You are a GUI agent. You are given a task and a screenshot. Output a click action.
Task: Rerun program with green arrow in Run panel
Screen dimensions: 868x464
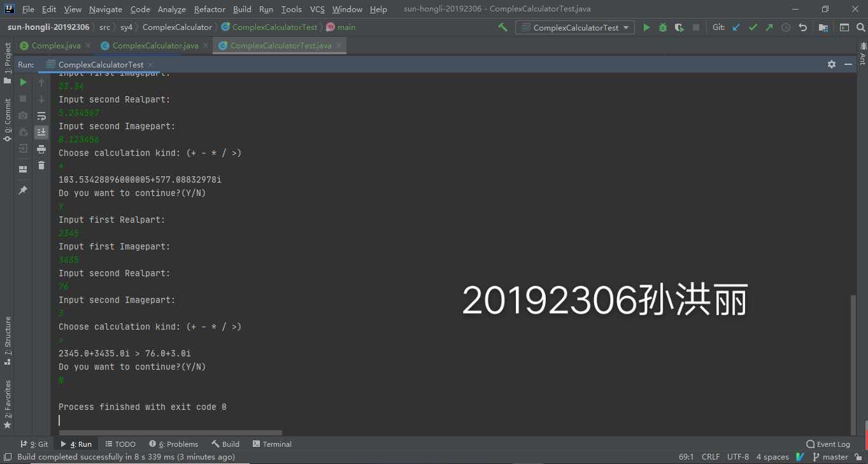[x=23, y=83]
